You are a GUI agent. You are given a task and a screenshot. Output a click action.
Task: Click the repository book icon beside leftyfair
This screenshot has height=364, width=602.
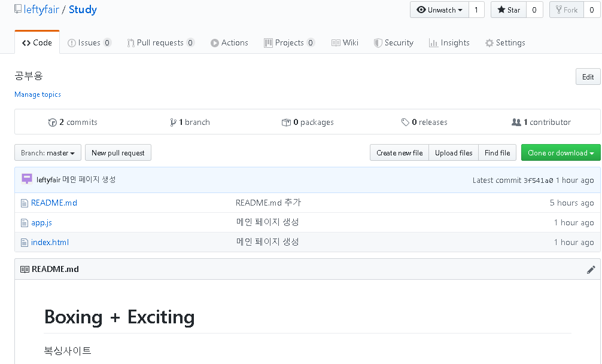coord(18,9)
